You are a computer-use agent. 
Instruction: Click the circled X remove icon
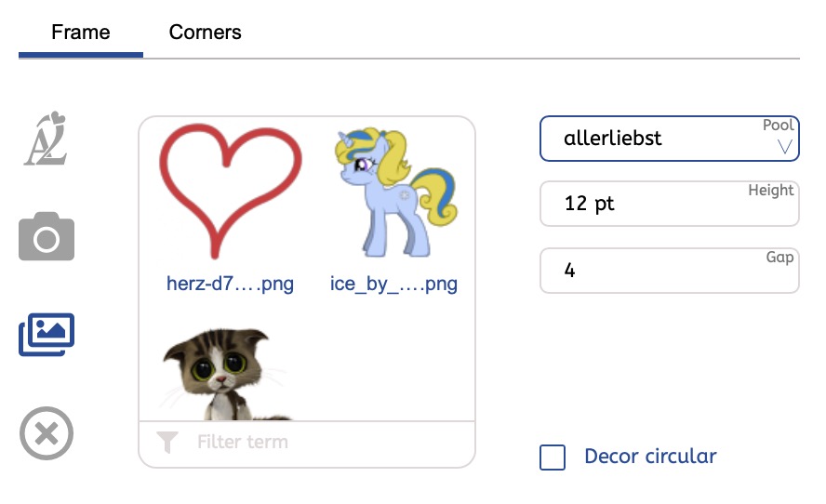coord(47,433)
